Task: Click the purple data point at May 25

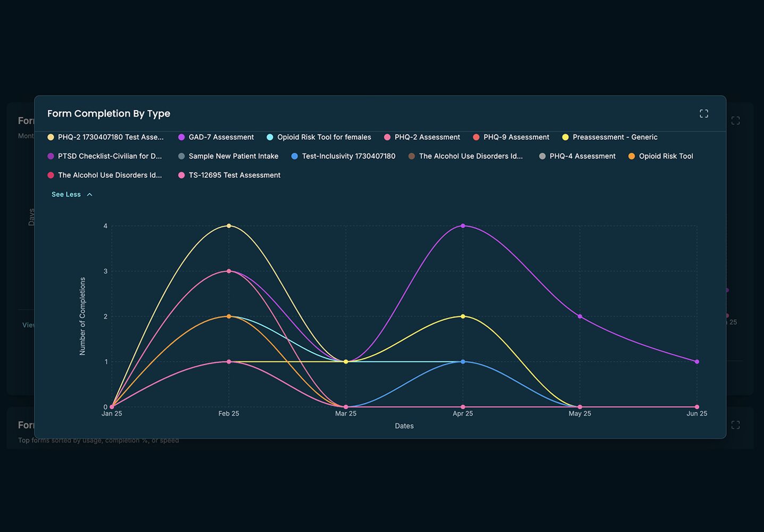Action: (x=580, y=317)
